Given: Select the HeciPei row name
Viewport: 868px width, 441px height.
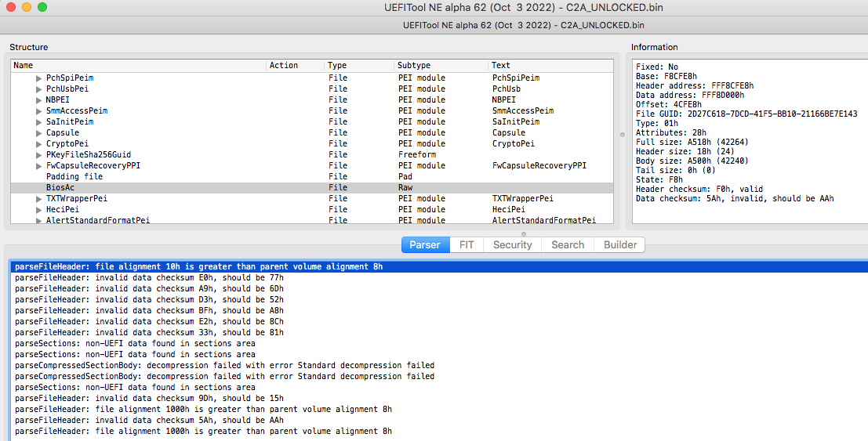Looking at the screenshot, I should point(63,209).
